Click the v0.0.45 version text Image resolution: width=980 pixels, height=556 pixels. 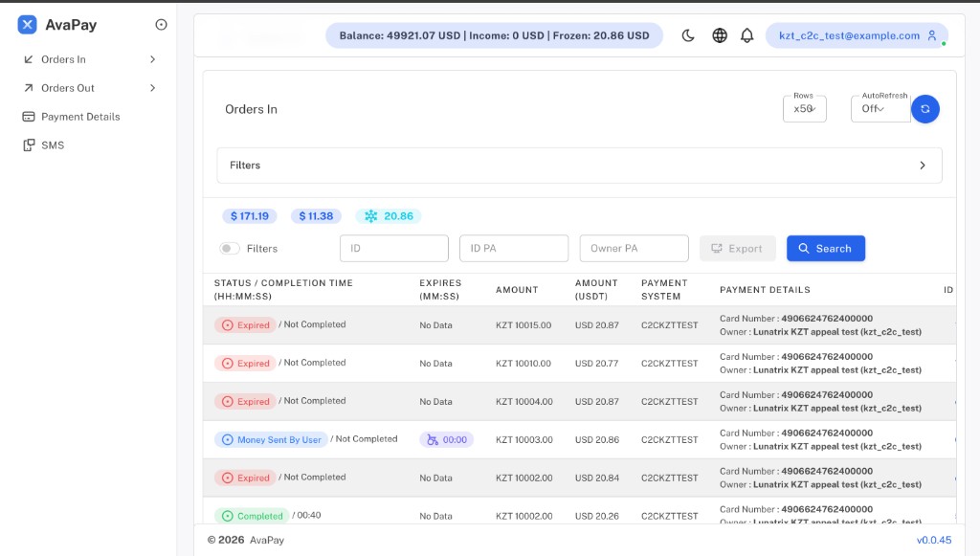pyautogui.click(x=934, y=541)
